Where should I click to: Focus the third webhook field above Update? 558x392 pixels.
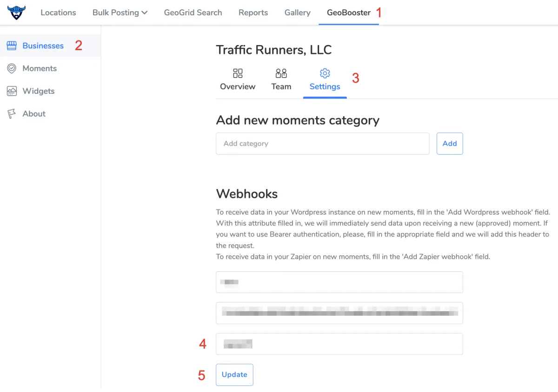(x=339, y=344)
